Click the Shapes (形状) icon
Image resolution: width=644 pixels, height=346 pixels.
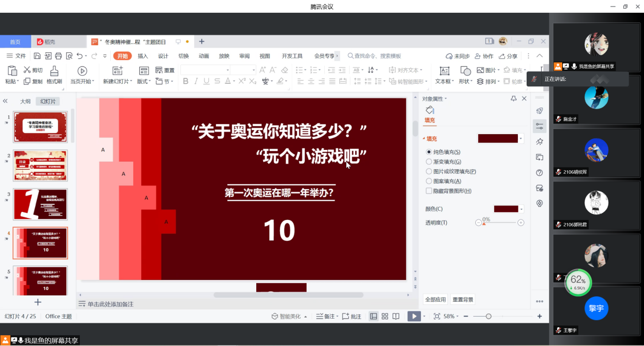click(x=465, y=71)
